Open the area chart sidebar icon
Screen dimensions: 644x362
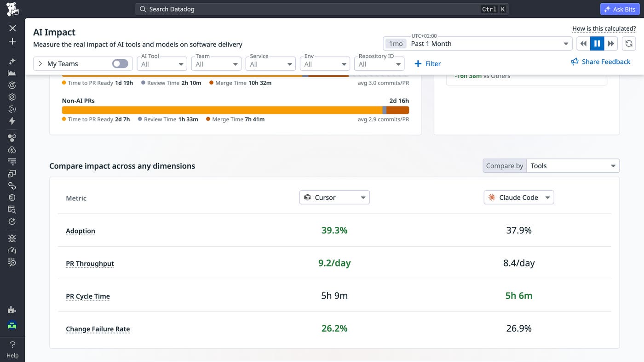[12, 73]
